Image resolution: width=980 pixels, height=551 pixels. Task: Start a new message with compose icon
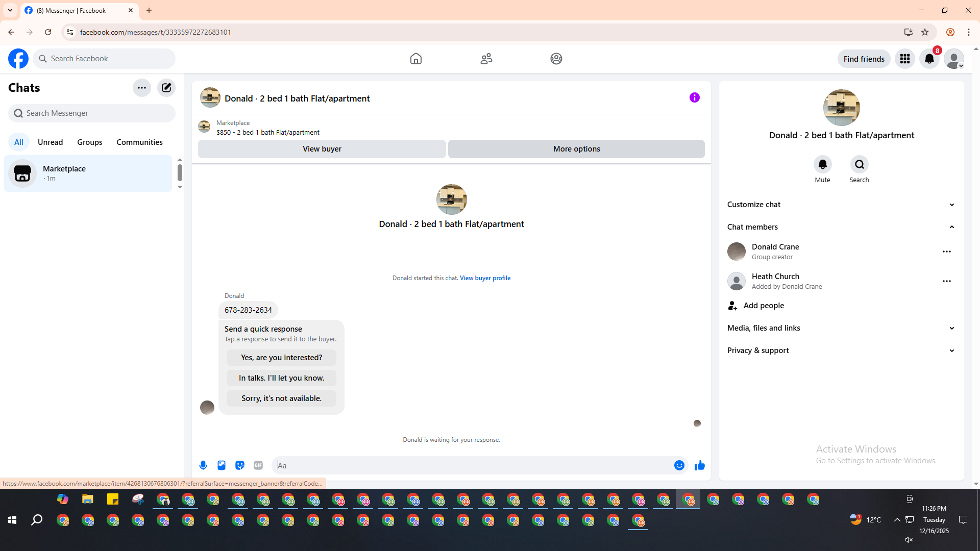tap(166, 88)
